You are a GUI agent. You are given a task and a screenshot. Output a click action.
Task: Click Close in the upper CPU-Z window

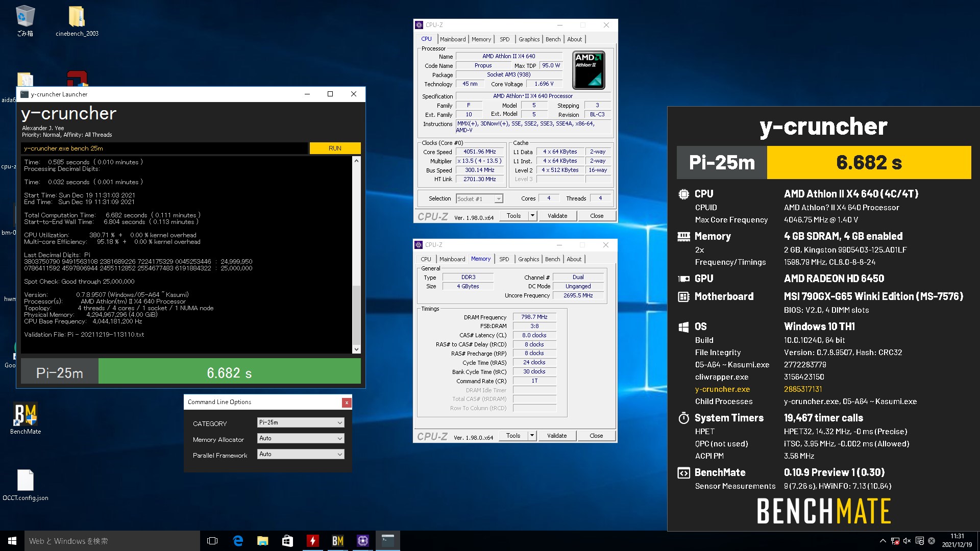point(597,216)
